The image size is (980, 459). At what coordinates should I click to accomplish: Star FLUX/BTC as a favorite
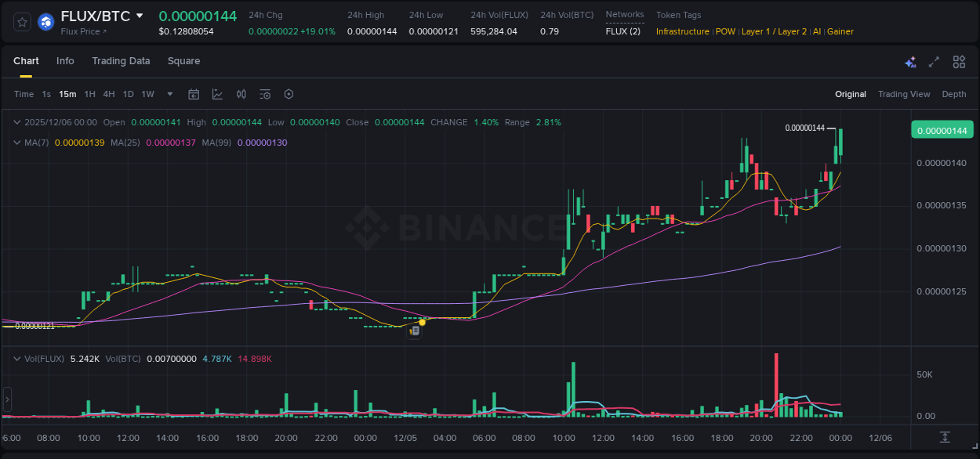coord(21,22)
